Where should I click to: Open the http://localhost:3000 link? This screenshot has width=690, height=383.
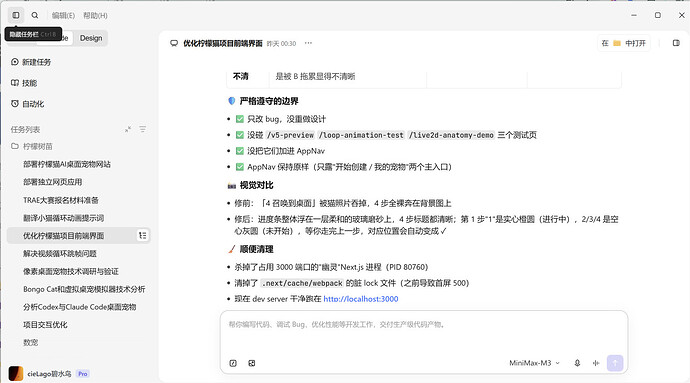click(361, 299)
